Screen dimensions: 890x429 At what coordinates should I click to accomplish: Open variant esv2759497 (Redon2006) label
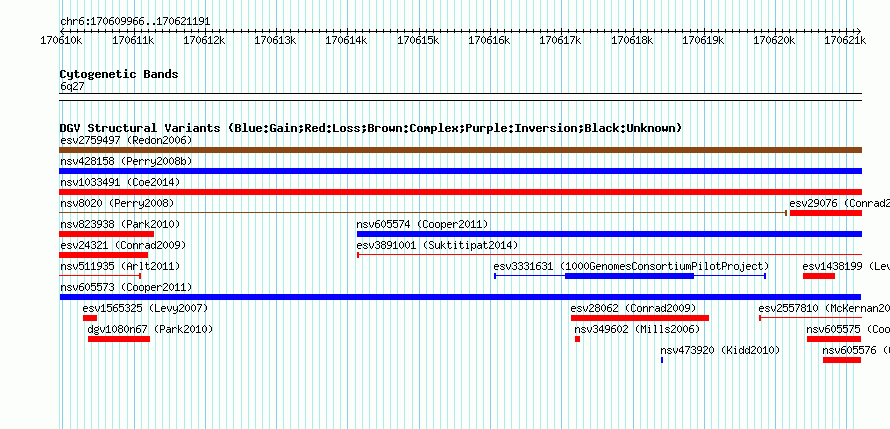126,140
